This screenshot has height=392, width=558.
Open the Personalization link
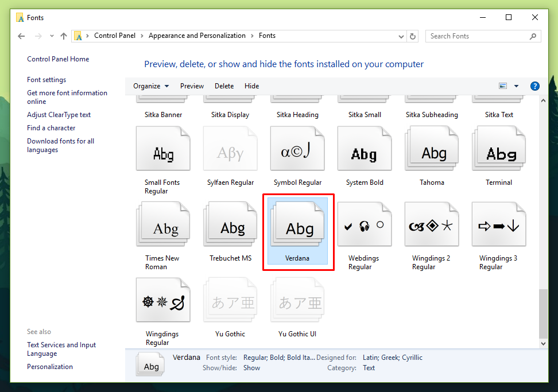coord(50,367)
